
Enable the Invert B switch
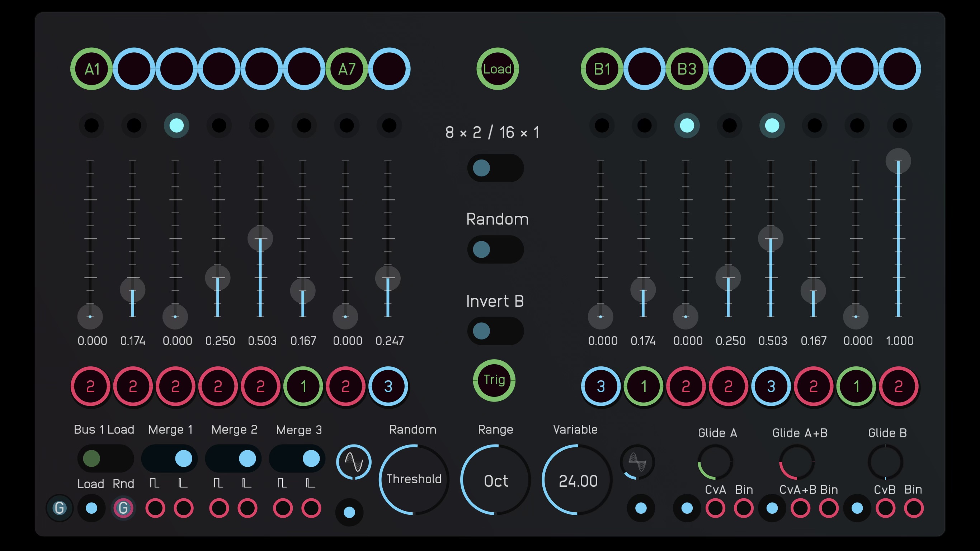(495, 331)
